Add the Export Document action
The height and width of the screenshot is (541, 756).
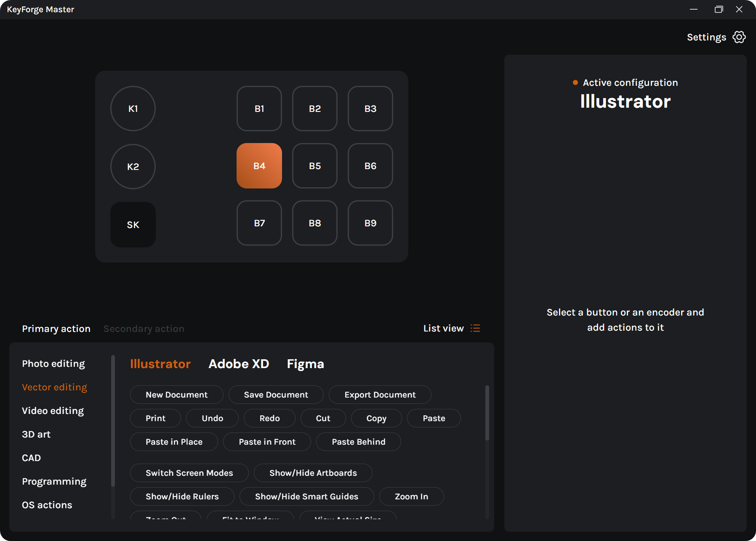click(380, 395)
